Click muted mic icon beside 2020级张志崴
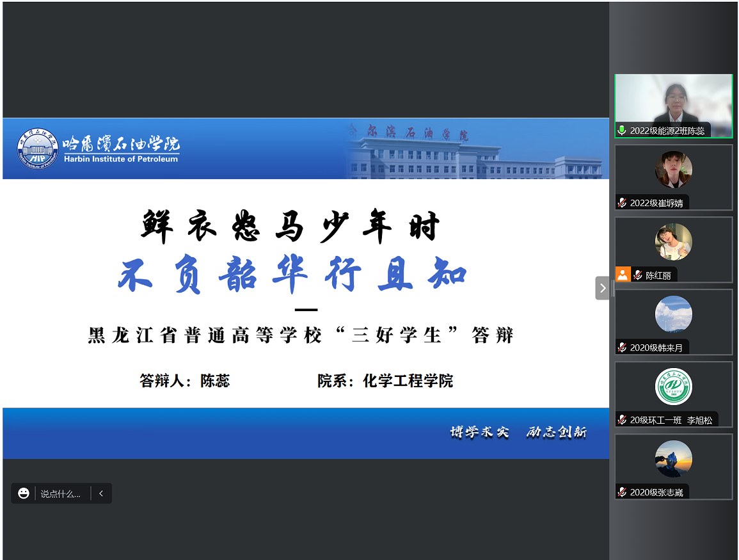 coord(621,492)
